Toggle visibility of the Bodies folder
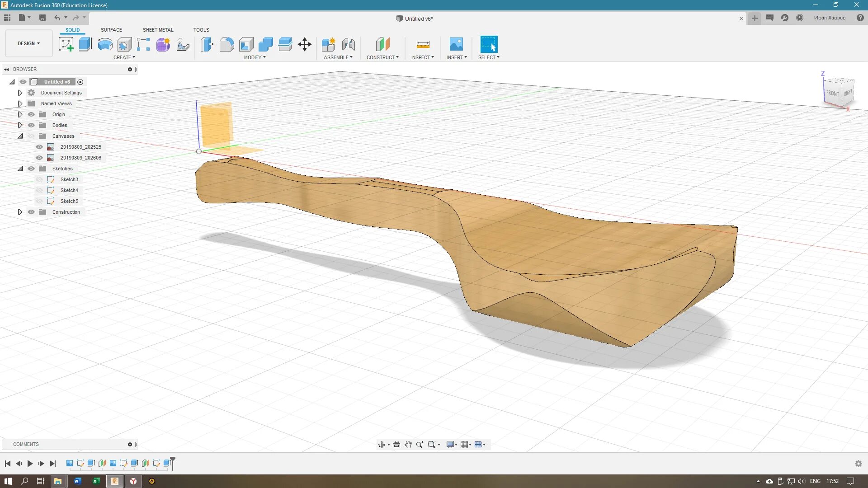 click(31, 125)
